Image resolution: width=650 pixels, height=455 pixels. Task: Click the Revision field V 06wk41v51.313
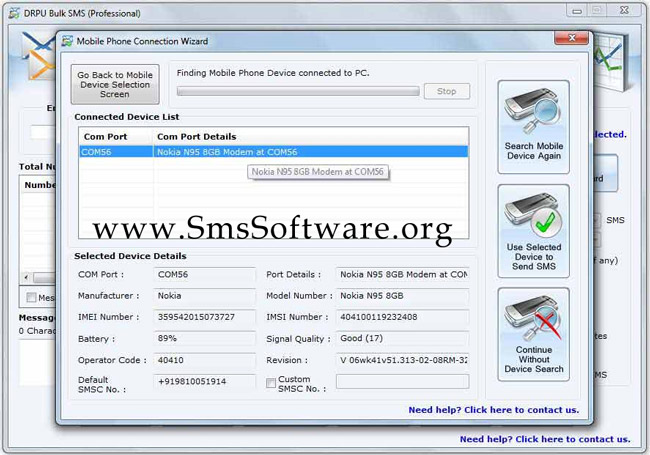pos(403,360)
